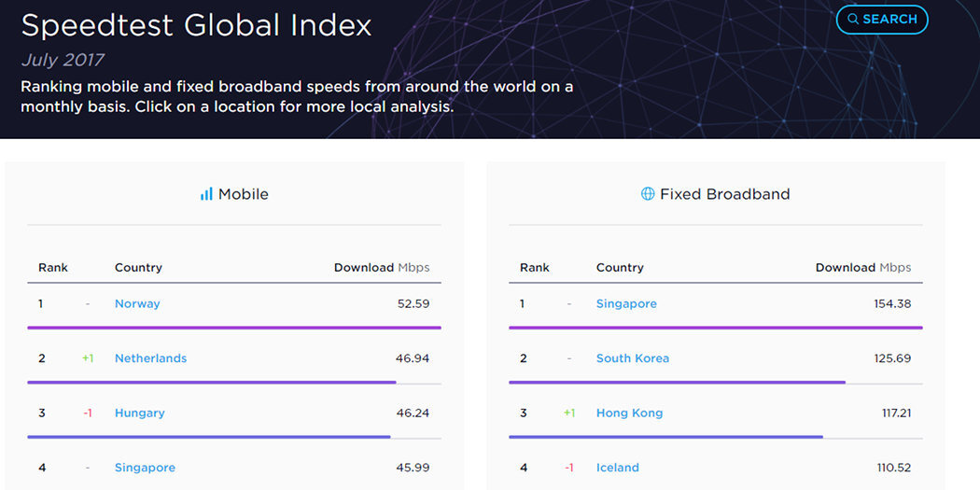This screenshot has height=490, width=980.
Task: Open Norway in the Mobile ranking
Action: tap(137, 303)
